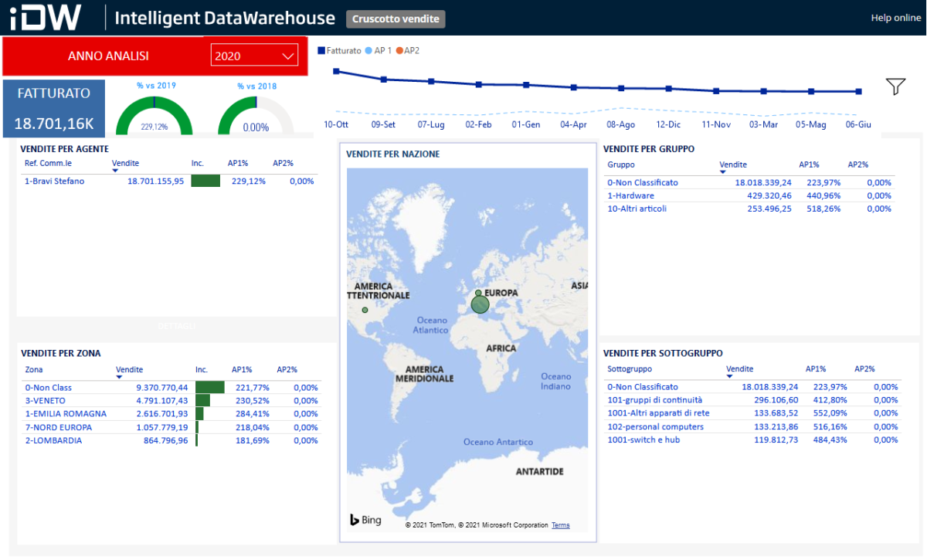Open the Anno Analisi year dropdown
Image resolution: width=927 pixels, height=560 pixels.
[254, 56]
